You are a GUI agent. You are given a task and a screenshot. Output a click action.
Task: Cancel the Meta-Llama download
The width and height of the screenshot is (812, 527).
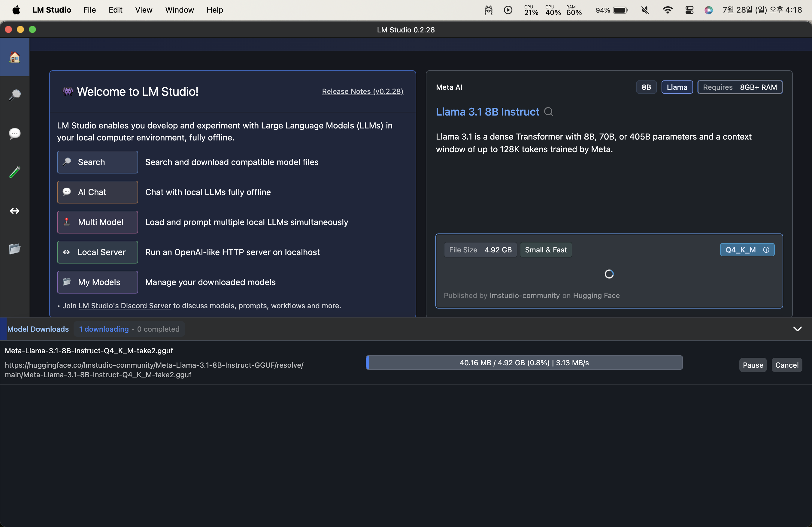click(x=786, y=365)
